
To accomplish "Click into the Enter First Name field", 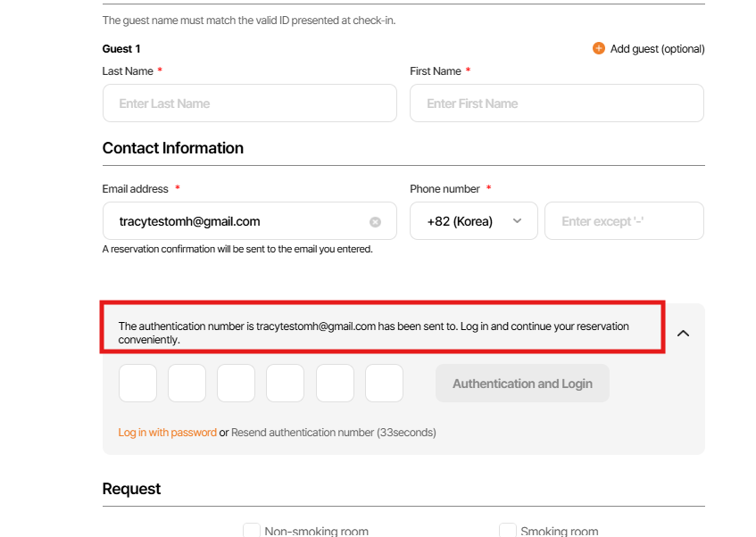I will [x=556, y=103].
